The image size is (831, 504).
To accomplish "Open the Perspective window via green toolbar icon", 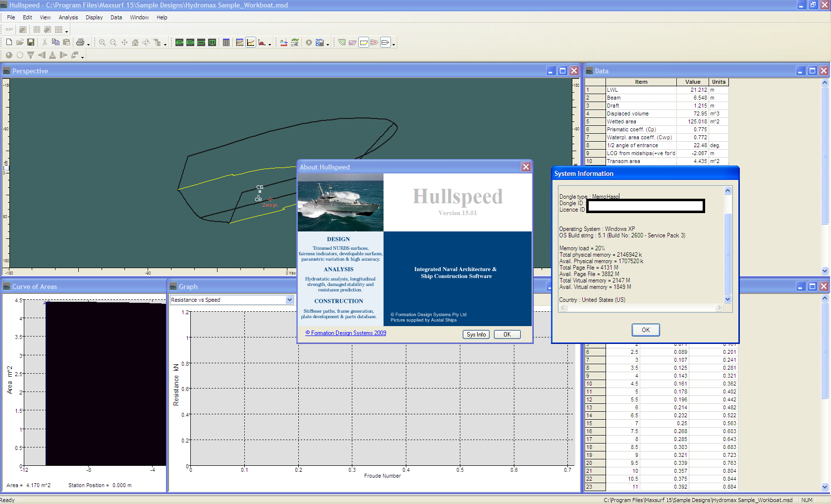I will coord(179,43).
